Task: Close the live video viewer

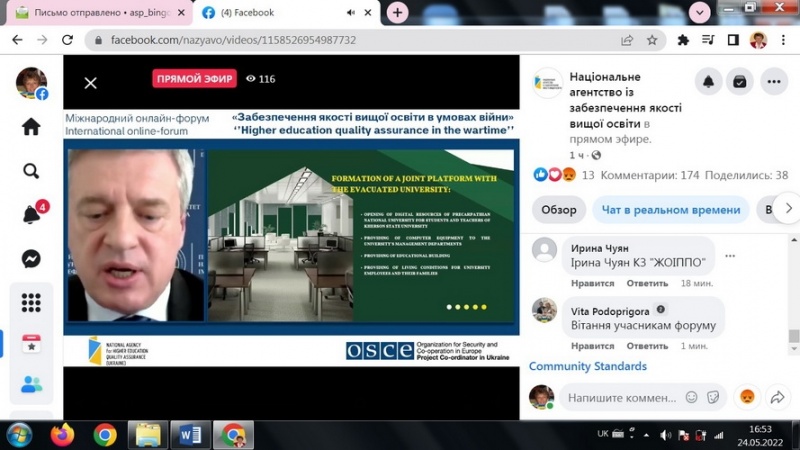Action: (90, 83)
